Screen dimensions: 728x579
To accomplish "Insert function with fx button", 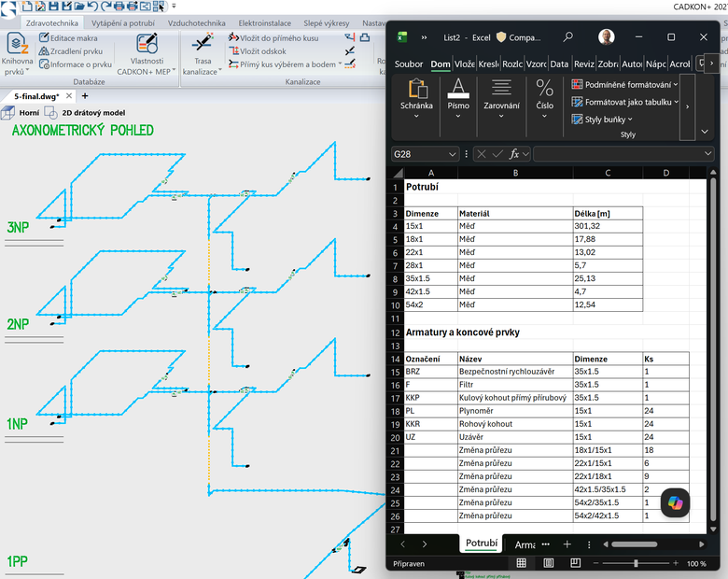I will tap(513, 154).
